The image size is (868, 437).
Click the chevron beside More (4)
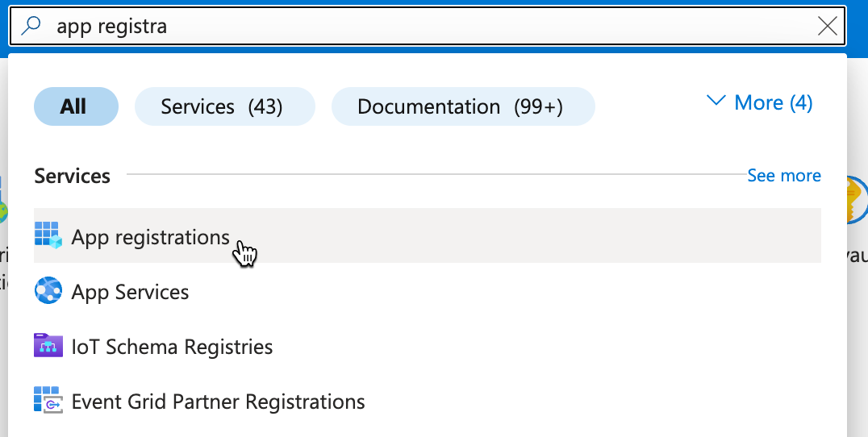point(716,102)
